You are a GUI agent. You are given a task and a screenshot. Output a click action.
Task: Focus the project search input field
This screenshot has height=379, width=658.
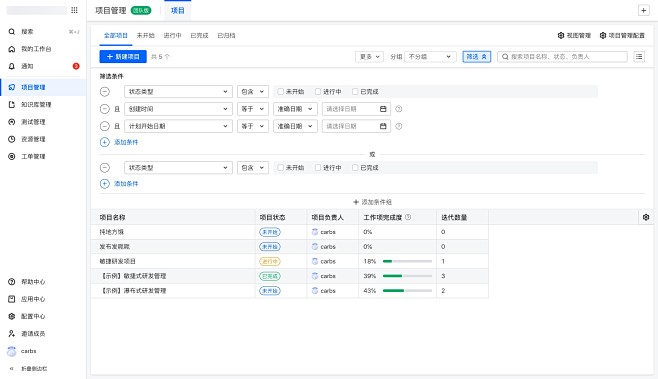click(562, 56)
